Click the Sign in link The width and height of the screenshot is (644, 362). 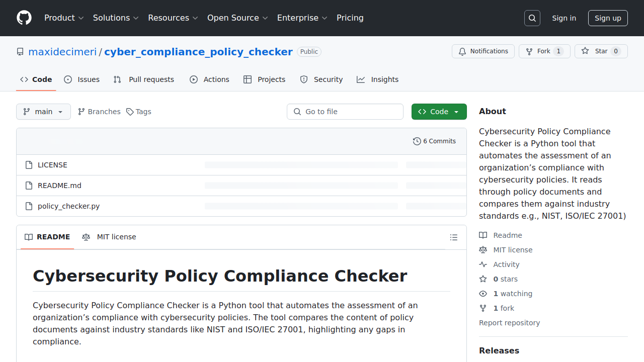pyautogui.click(x=564, y=18)
